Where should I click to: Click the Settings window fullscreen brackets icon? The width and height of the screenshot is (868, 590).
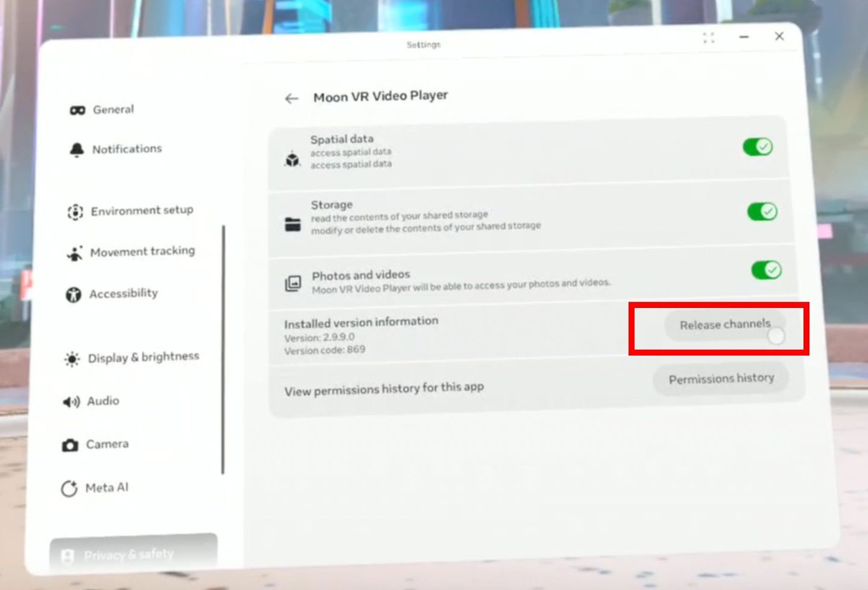coord(708,38)
